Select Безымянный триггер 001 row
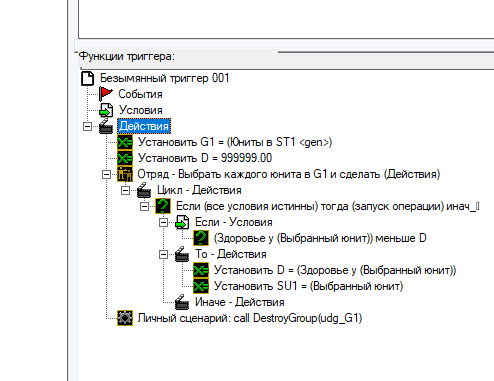The height and width of the screenshot is (381, 494). (x=165, y=78)
